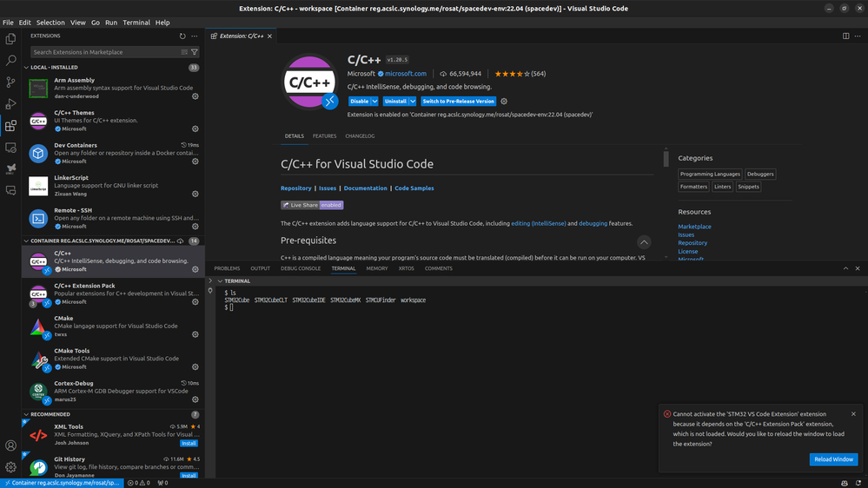
Task: Jump to top with readme arrow button
Action: (x=644, y=242)
